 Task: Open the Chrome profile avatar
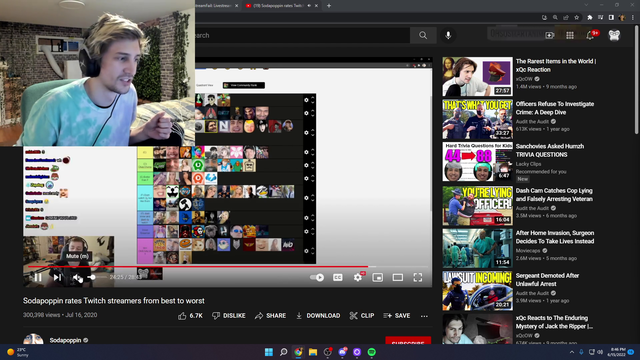(622, 18)
